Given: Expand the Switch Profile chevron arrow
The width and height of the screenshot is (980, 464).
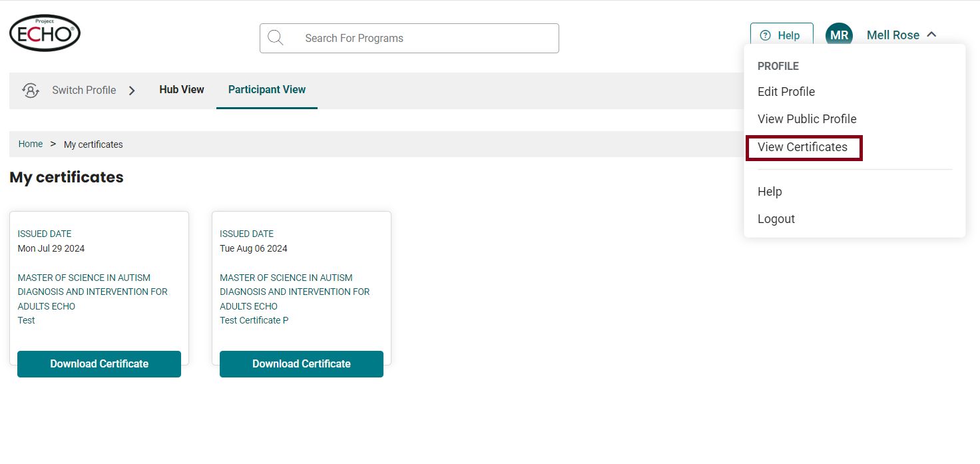Looking at the screenshot, I should coord(132,91).
